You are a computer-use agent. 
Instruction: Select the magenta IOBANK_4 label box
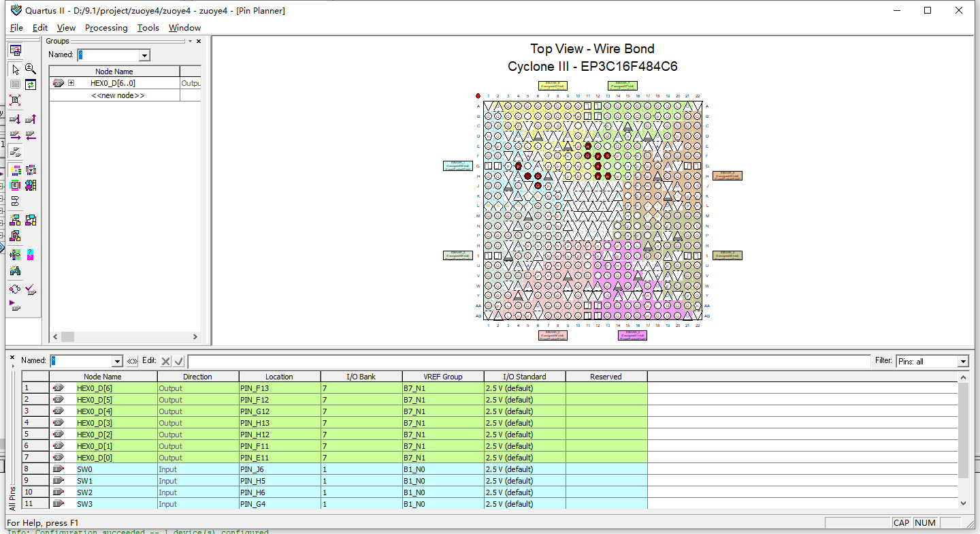[x=632, y=334]
